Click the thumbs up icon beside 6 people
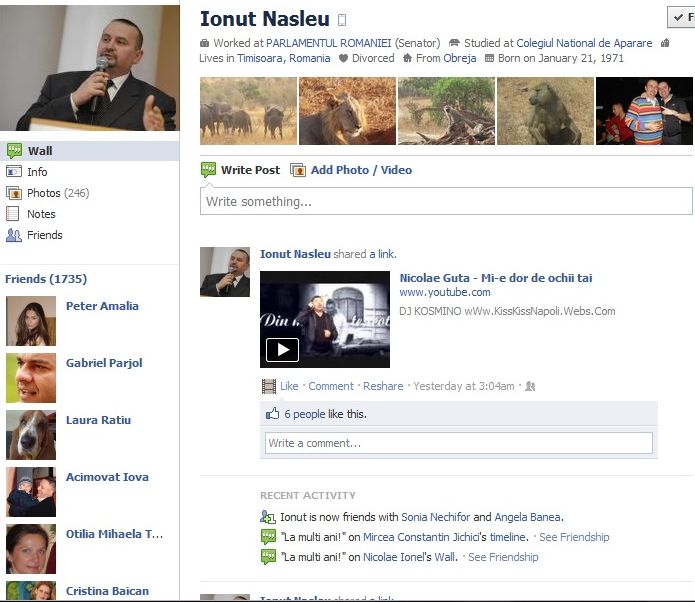Screen dimensions: 695x602 point(272,414)
